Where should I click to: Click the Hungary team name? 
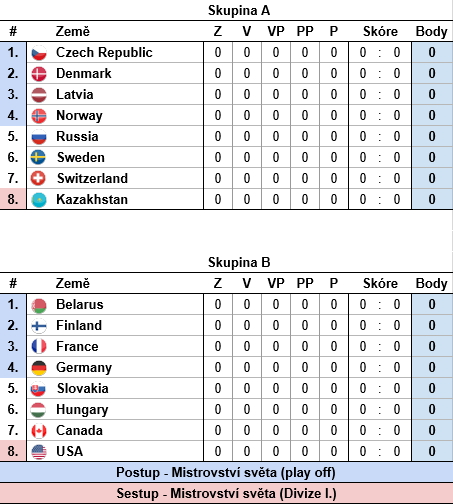pyautogui.click(x=82, y=410)
